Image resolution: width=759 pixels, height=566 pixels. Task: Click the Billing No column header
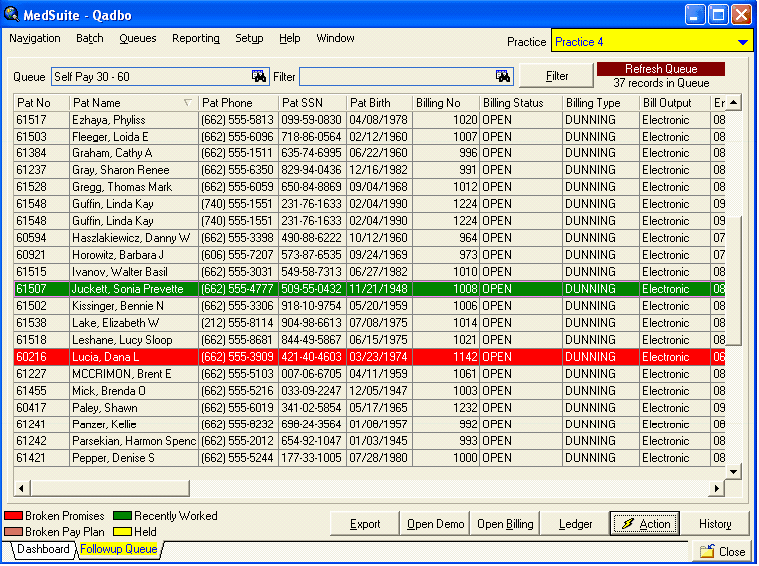446,103
